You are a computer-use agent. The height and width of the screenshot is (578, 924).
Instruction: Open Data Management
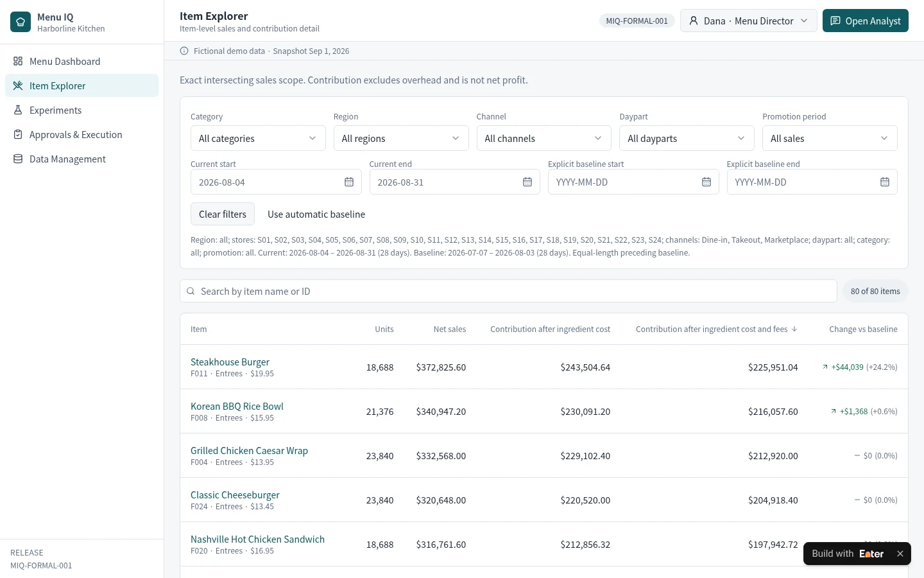[82, 159]
